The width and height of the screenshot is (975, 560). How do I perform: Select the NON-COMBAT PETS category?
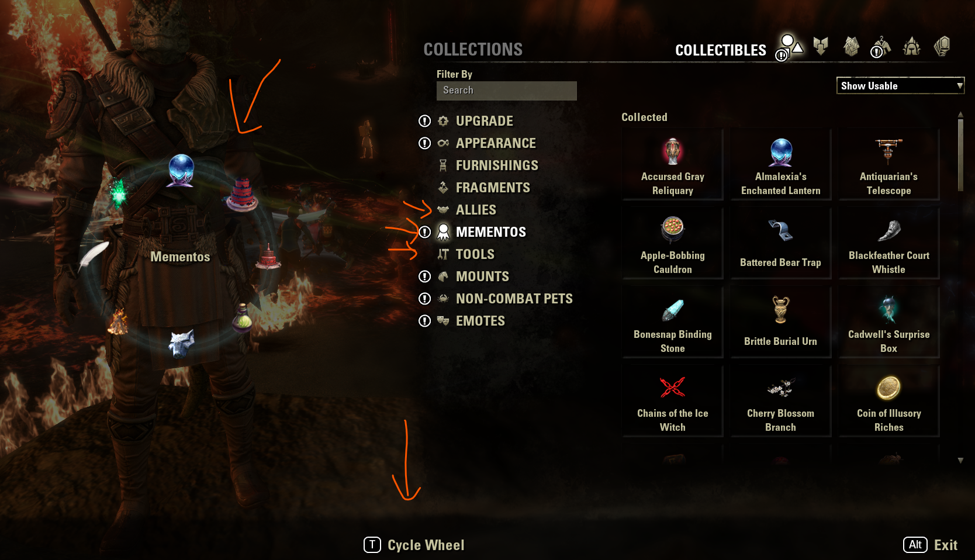[x=514, y=299]
